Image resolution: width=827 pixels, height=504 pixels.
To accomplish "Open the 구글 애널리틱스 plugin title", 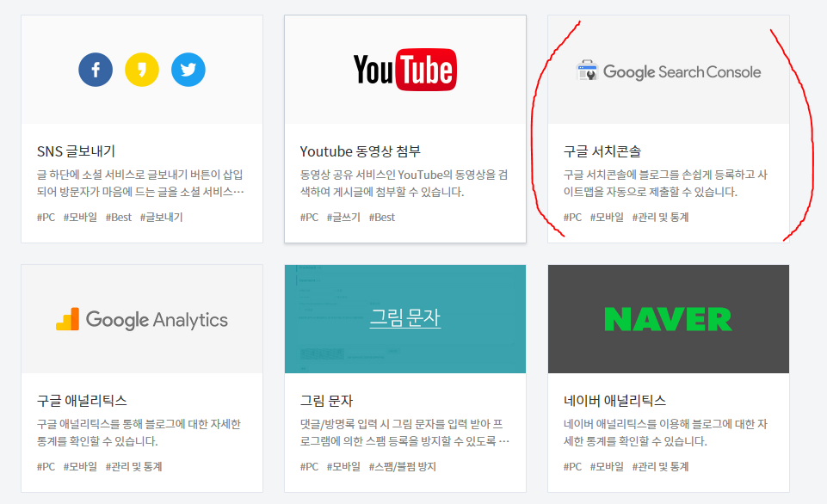I will (x=82, y=401).
